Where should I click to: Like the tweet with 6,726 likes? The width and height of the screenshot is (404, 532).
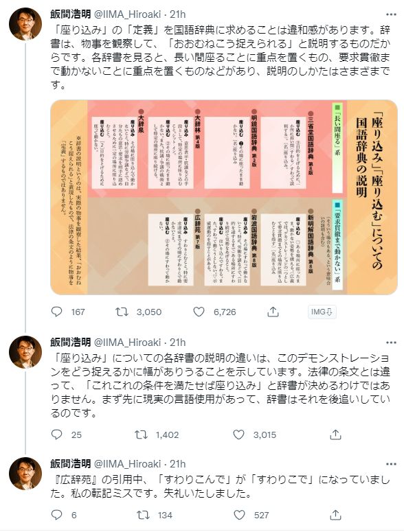[199, 312]
